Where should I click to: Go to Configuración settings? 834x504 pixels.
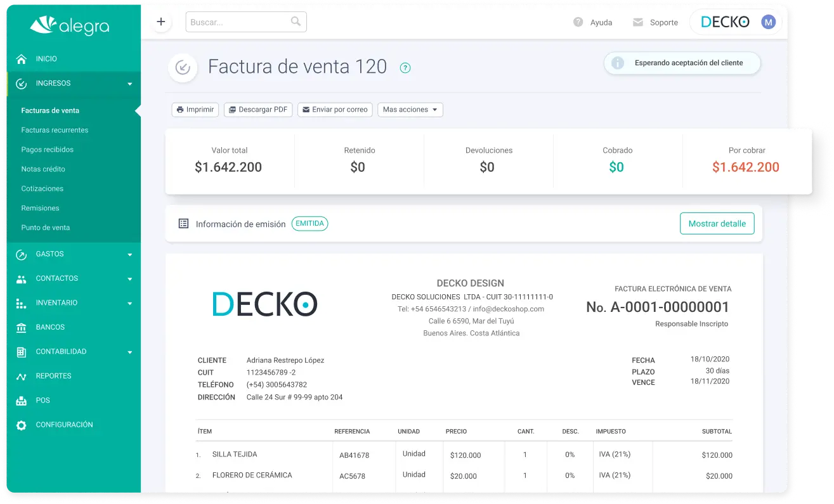(x=64, y=425)
